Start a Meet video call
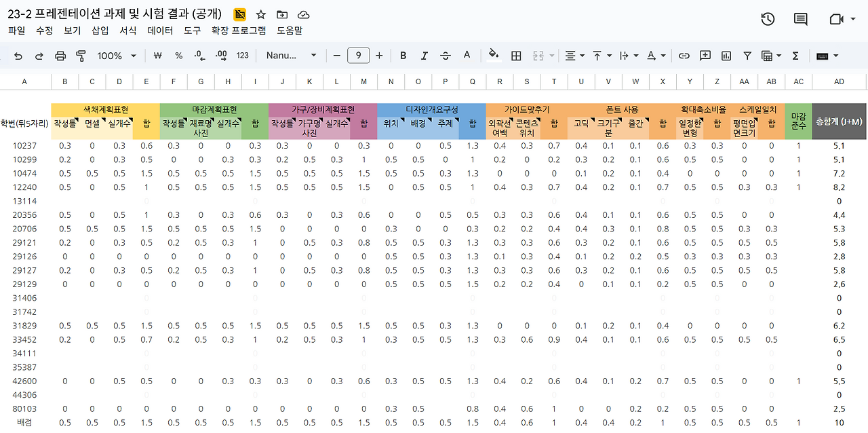Viewport: 868px width, 433px height. (836, 19)
